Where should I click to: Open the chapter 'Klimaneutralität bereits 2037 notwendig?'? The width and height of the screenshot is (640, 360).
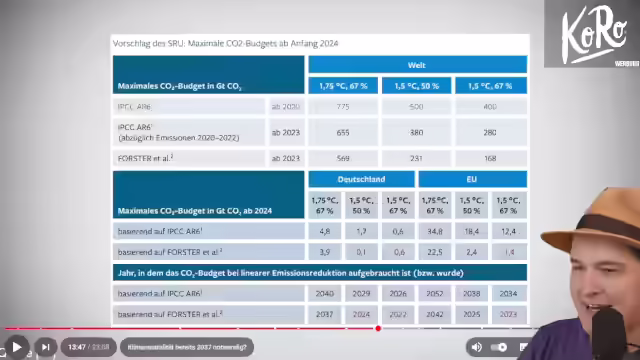[187, 347]
